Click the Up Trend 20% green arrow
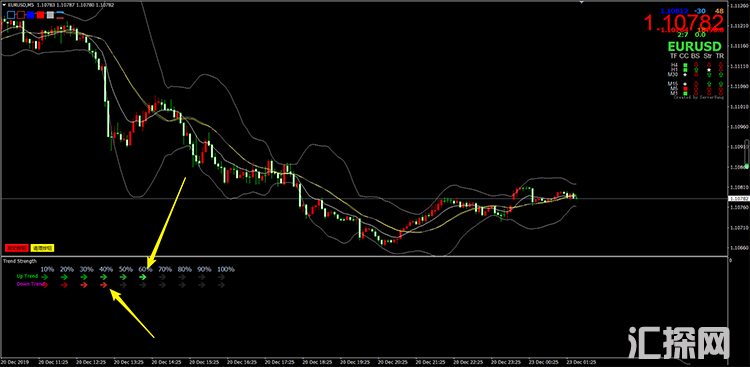The image size is (750, 367). point(64,277)
